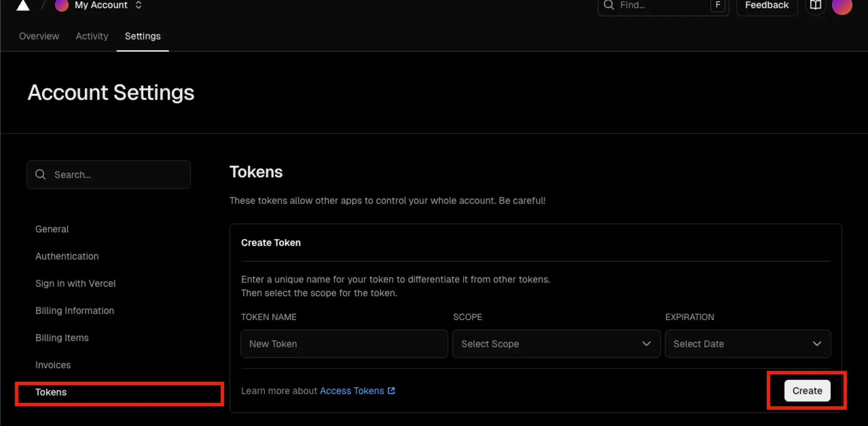868x426 pixels.
Task: Click the Find search magnifier icon
Action: point(609,5)
